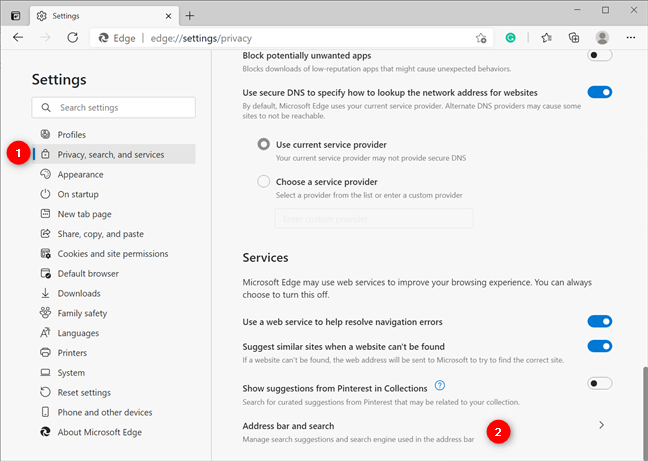
Task: Click Cookies and site permissions icon
Action: pos(45,253)
